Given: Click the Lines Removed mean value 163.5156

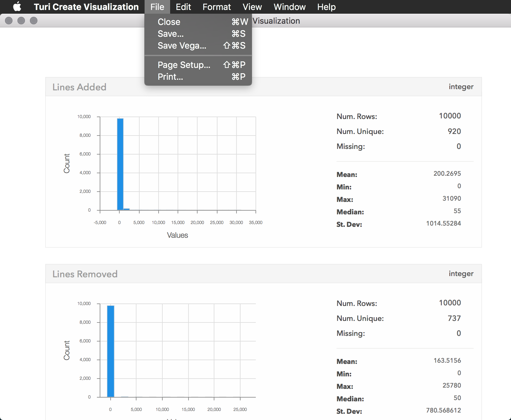Looking at the screenshot, I should (x=447, y=360).
